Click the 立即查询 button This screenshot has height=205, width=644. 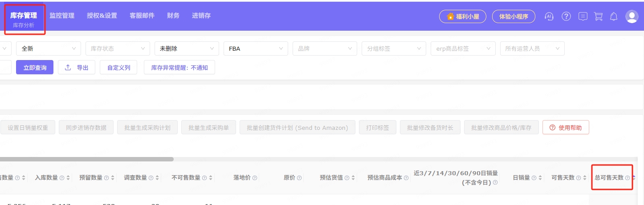pyautogui.click(x=35, y=68)
